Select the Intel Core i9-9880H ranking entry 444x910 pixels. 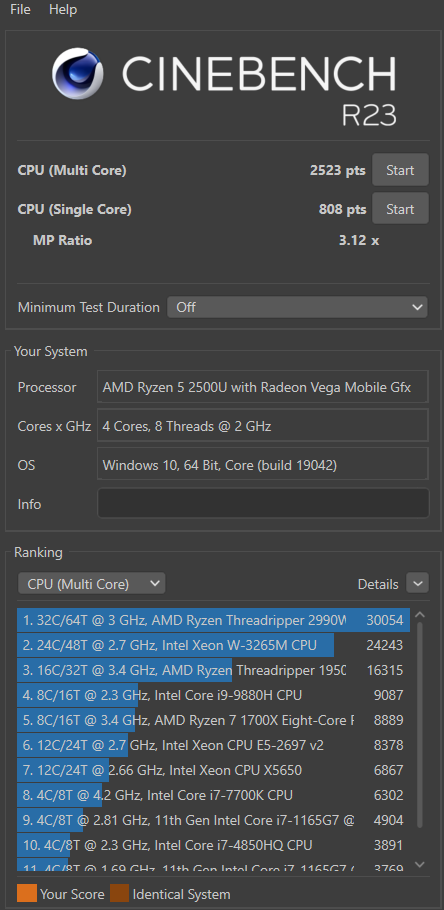pos(214,695)
